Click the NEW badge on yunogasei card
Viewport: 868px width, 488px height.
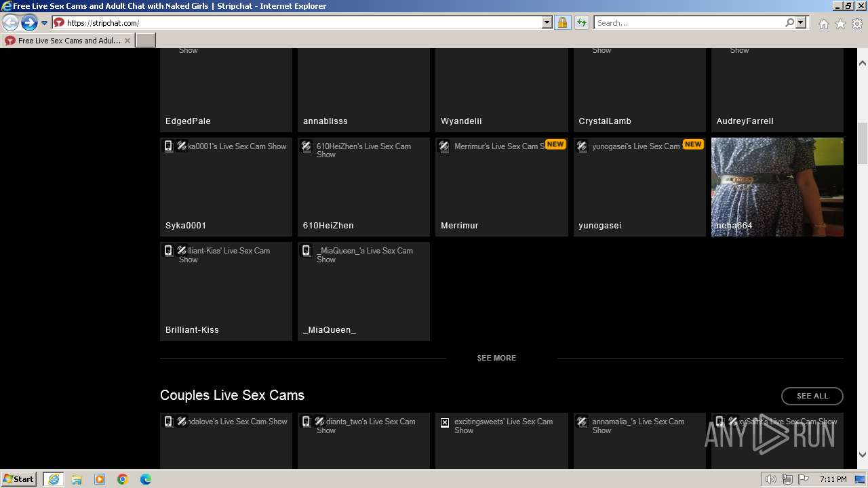[x=693, y=144]
